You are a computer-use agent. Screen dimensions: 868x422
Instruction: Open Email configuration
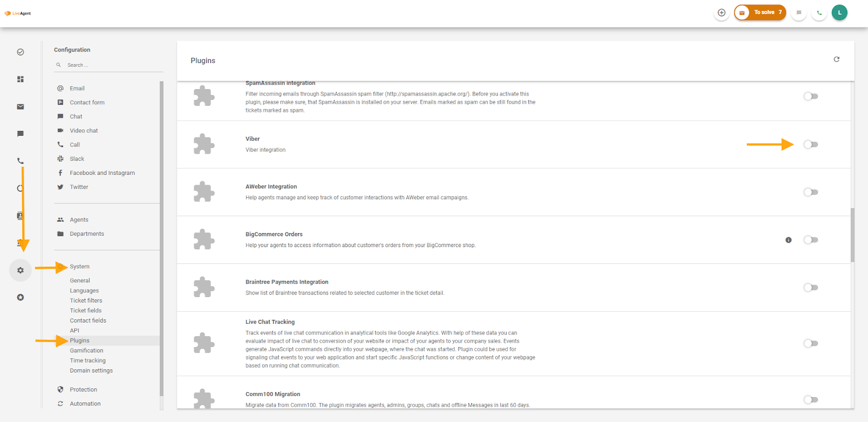pyautogui.click(x=77, y=89)
